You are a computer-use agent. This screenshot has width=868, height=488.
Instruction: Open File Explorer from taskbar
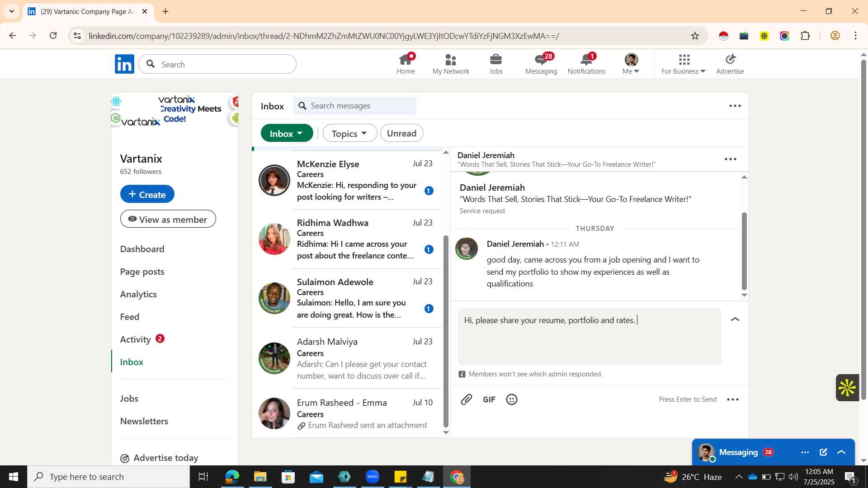260,477
